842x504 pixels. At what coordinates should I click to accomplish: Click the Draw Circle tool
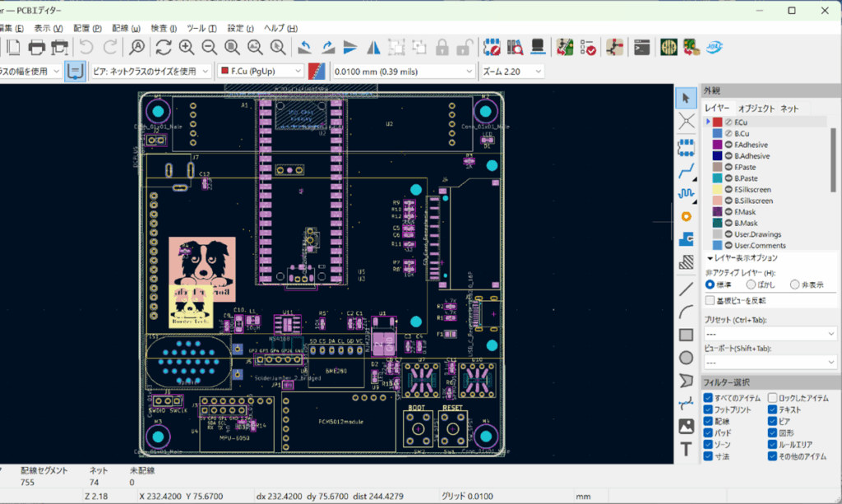[686, 358]
